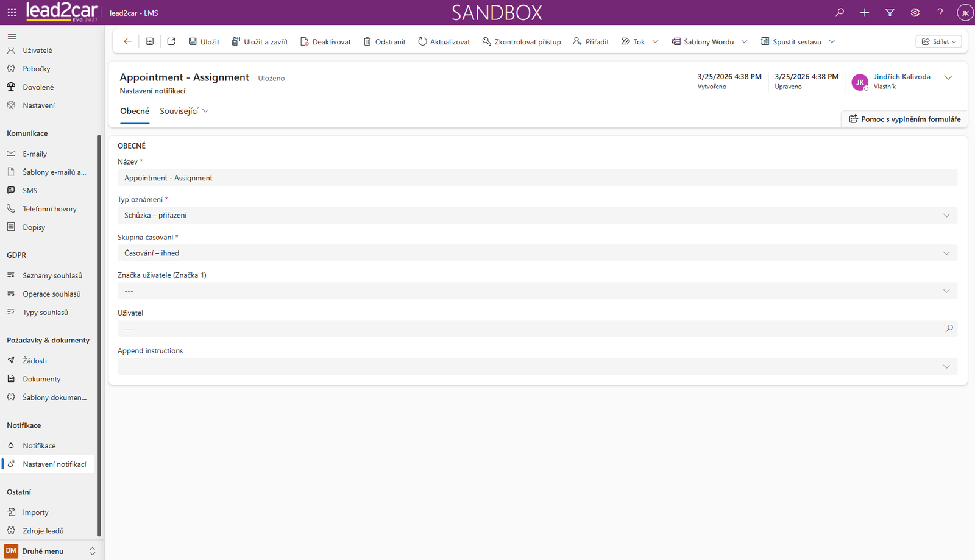Screen dimensions: 975x560
Task: Open JK user account avatar in header
Action: click(x=965, y=12)
